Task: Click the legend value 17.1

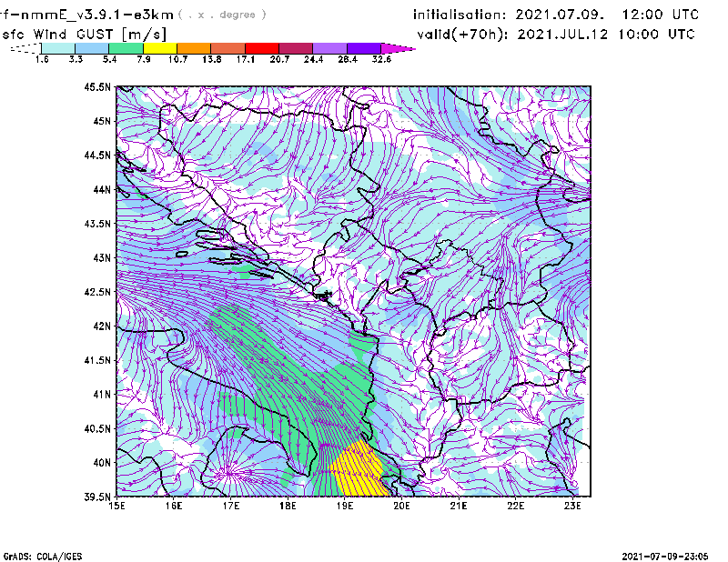Action: coord(246,59)
